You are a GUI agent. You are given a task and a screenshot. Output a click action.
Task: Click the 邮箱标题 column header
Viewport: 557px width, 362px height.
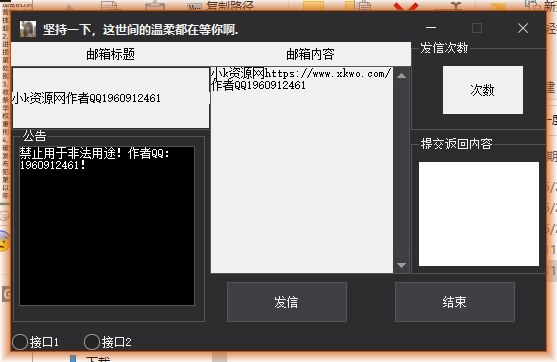click(110, 54)
